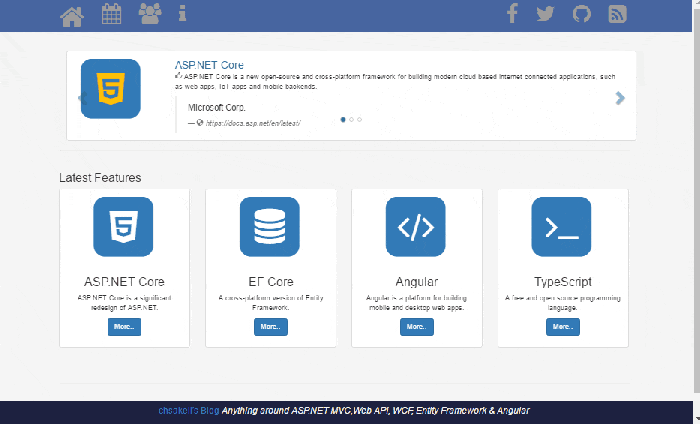Click the terminal icon on TypeScript card
This screenshot has width=700, height=424.
pyautogui.click(x=561, y=227)
